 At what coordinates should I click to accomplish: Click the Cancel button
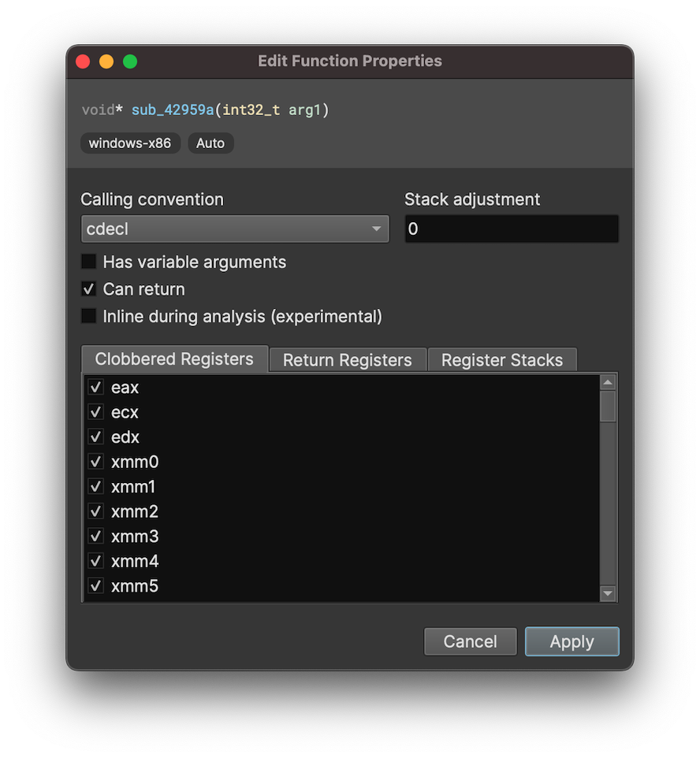coord(470,641)
